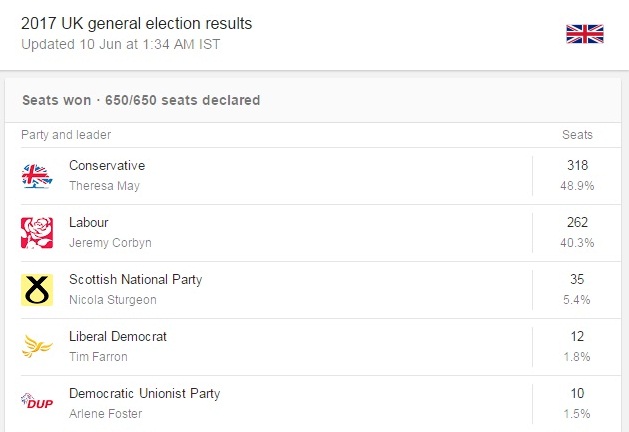This screenshot has height=432, width=629.
Task: Open Democratic Unionist Party name
Action: (x=144, y=393)
